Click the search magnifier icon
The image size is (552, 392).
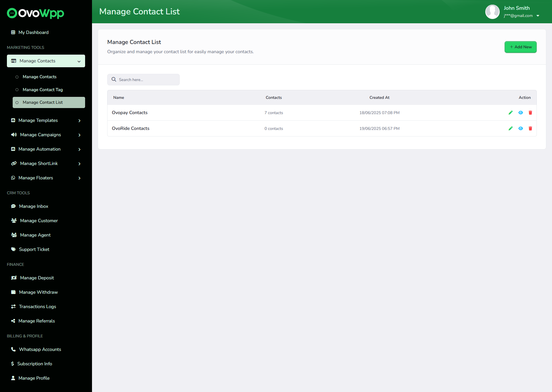pyautogui.click(x=114, y=80)
